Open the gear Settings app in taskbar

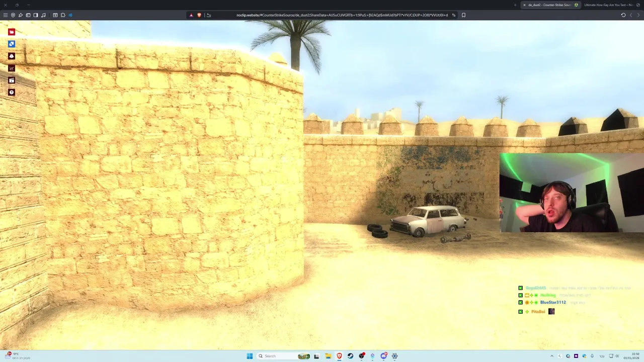point(395,356)
